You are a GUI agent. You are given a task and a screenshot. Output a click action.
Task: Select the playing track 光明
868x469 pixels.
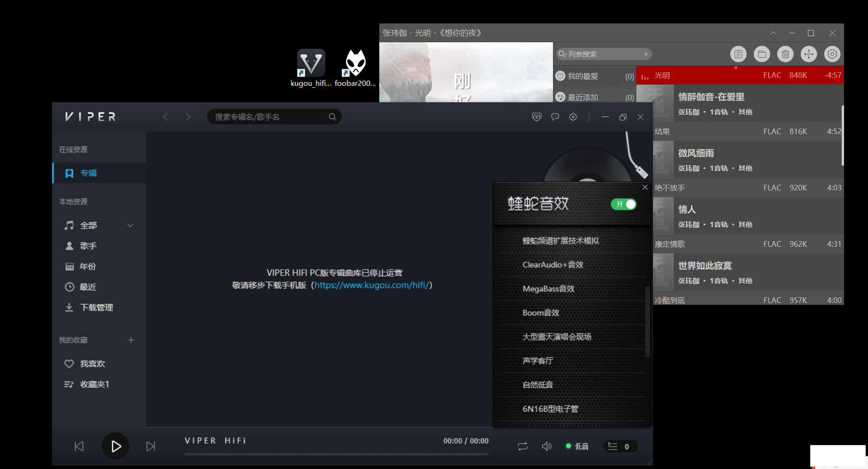click(740, 75)
